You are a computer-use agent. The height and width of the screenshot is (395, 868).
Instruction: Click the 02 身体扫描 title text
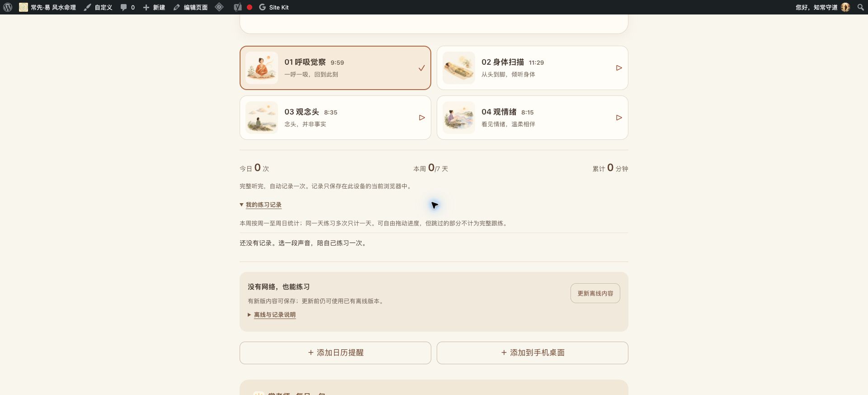click(503, 62)
